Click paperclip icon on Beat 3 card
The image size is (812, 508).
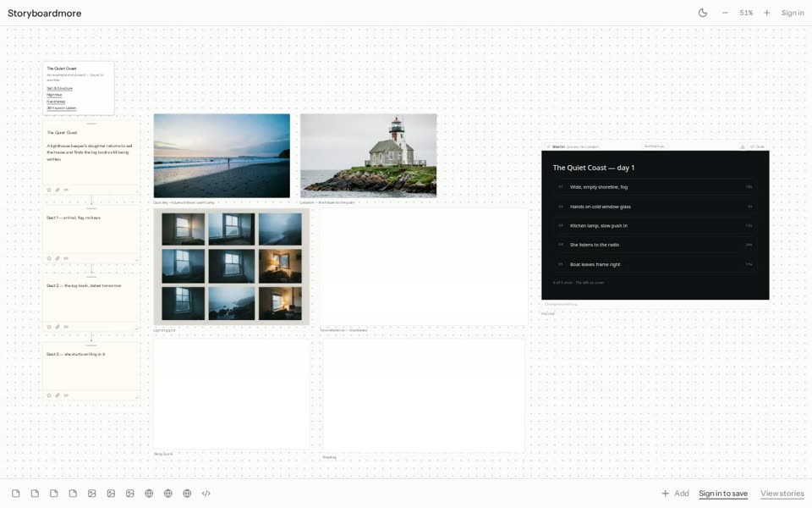click(x=58, y=395)
